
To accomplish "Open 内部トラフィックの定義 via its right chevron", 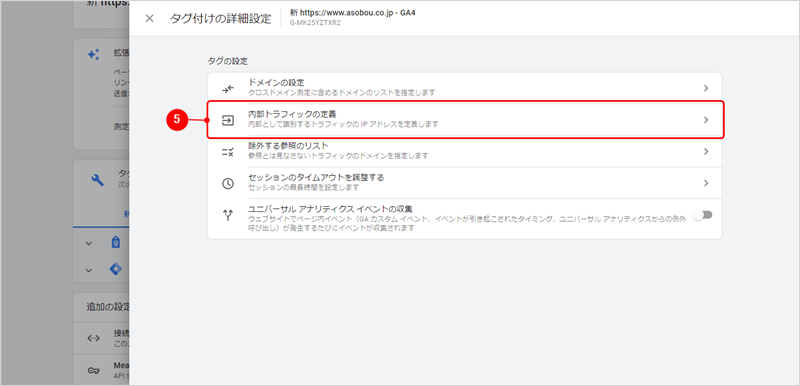I will [x=706, y=120].
